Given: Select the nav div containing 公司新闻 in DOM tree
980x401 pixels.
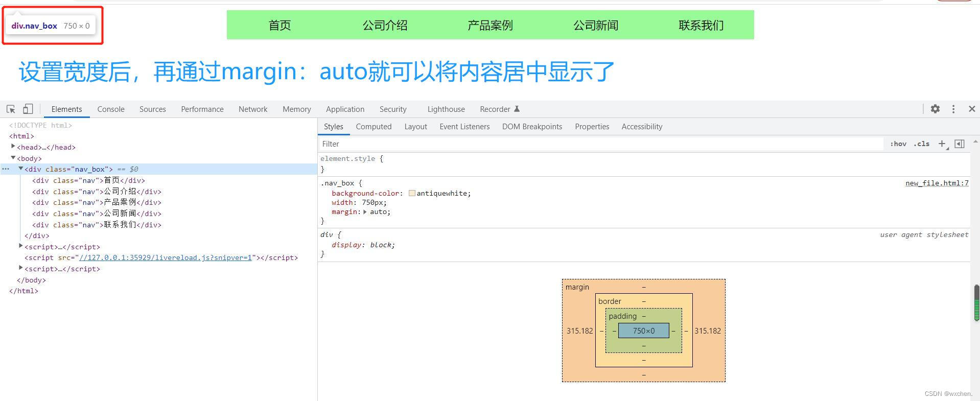Looking at the screenshot, I should 97,214.
